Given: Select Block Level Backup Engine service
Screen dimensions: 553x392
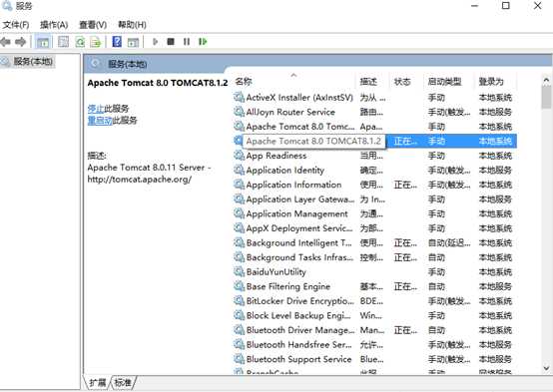Looking at the screenshot, I should [x=375, y=315].
